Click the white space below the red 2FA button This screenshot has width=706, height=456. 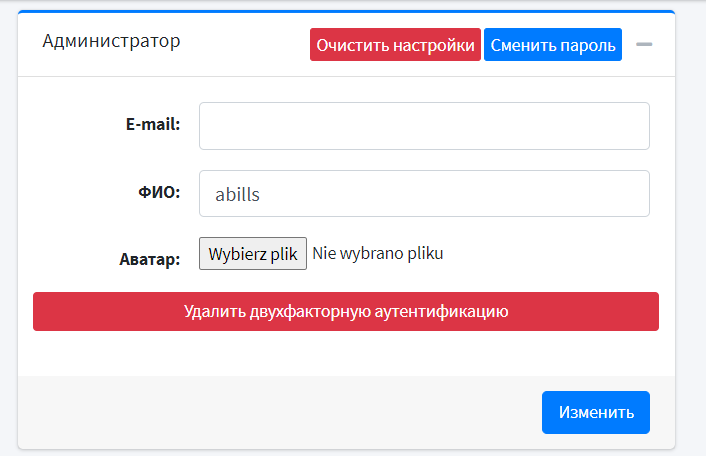tap(346, 352)
